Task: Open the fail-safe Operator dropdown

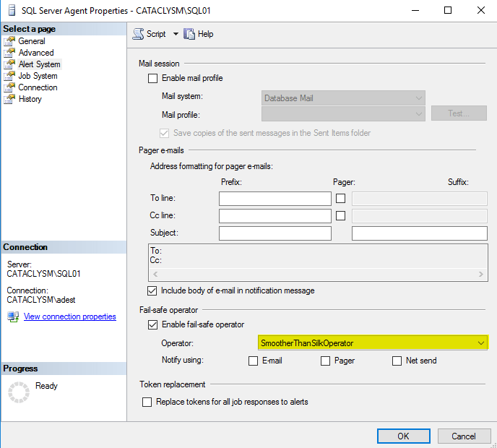Action: (372, 343)
